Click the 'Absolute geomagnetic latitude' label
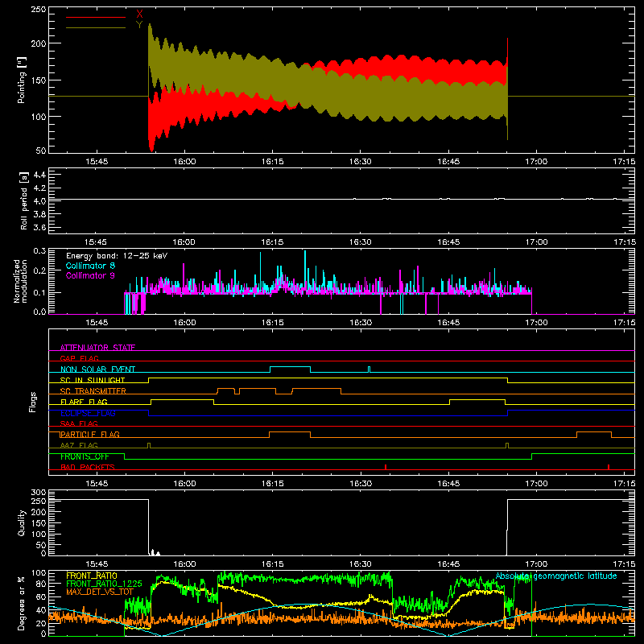 tap(556, 576)
